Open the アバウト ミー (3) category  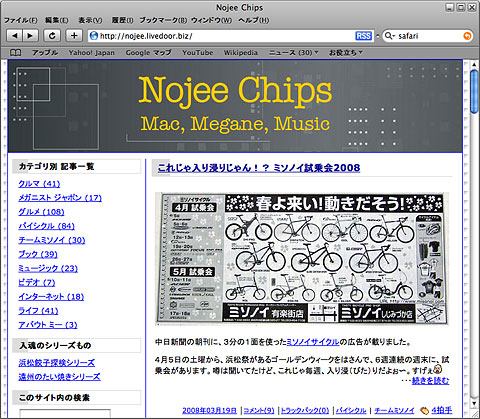[x=48, y=325]
